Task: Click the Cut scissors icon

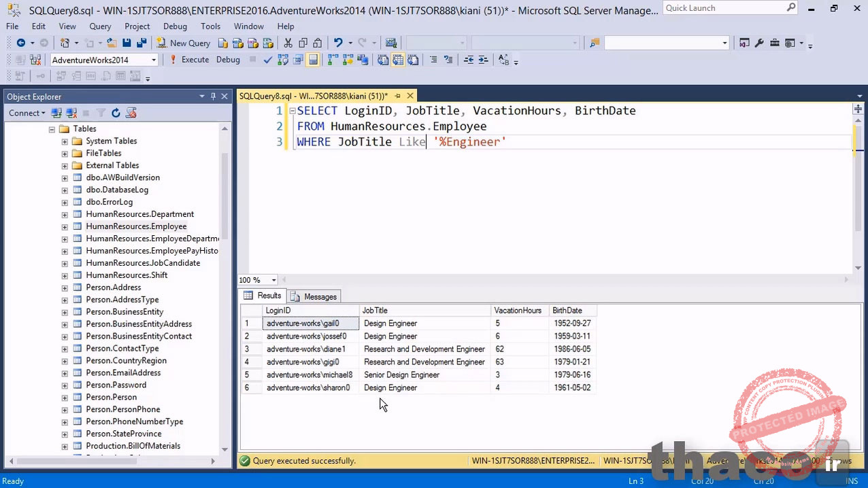Action: point(288,43)
